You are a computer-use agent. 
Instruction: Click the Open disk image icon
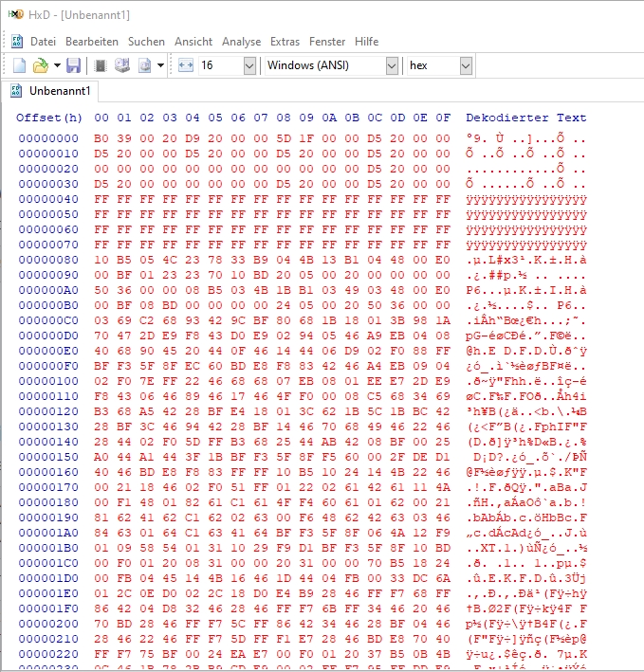click(x=145, y=65)
